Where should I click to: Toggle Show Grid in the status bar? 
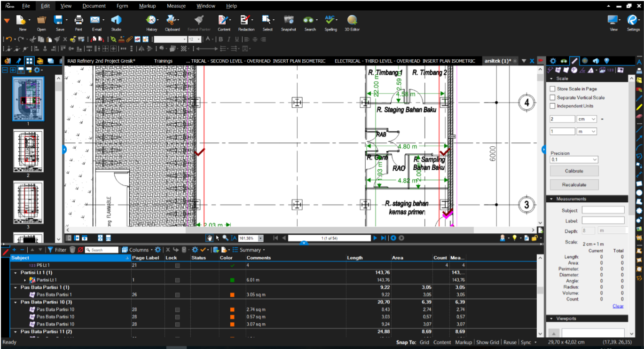point(487,342)
